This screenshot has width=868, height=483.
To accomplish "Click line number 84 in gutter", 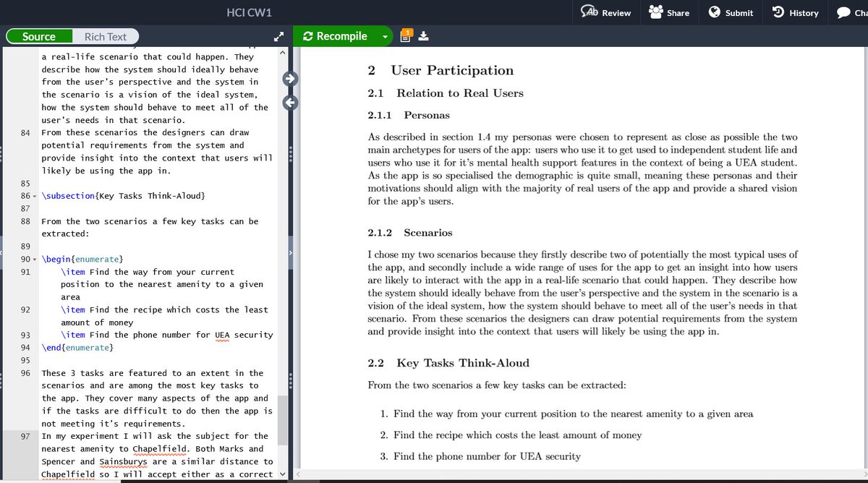I will pyautogui.click(x=25, y=132).
